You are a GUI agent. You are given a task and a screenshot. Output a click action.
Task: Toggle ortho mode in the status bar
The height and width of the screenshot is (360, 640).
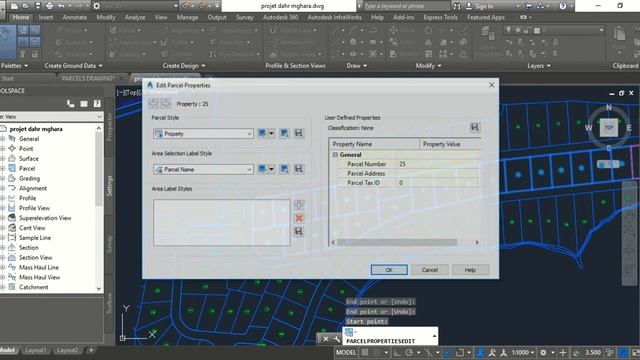coord(397,353)
